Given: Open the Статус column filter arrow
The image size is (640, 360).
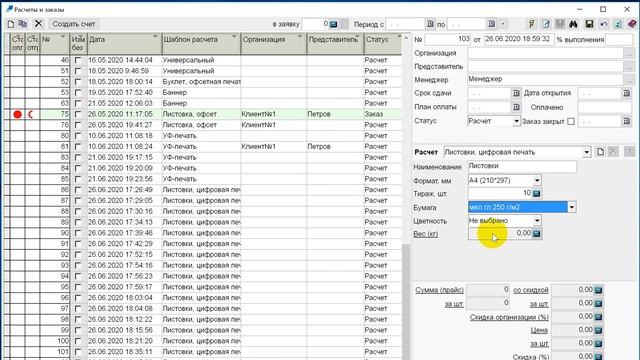Looking at the screenshot, I should click(x=399, y=37).
